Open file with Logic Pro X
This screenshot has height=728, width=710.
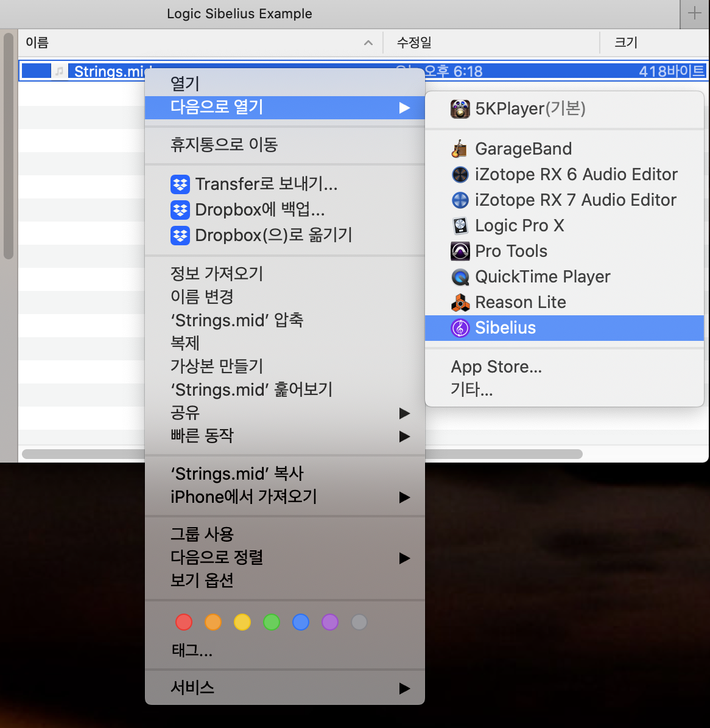[564, 226]
